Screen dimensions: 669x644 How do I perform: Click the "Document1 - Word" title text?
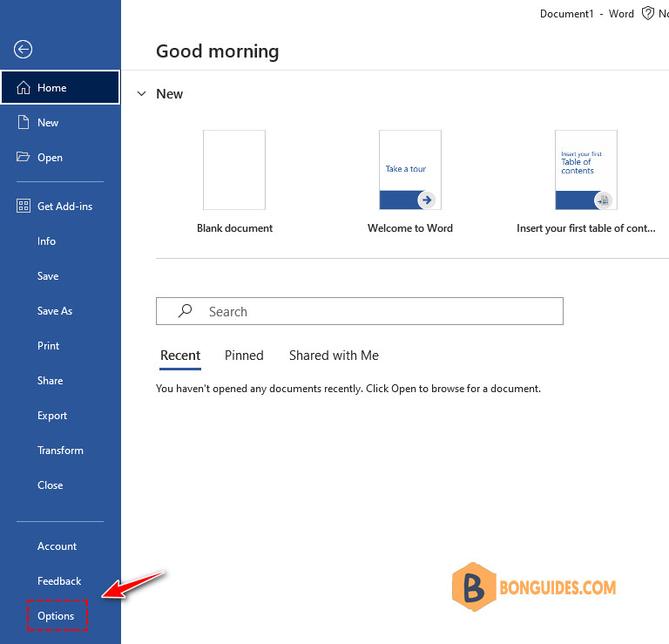click(586, 14)
